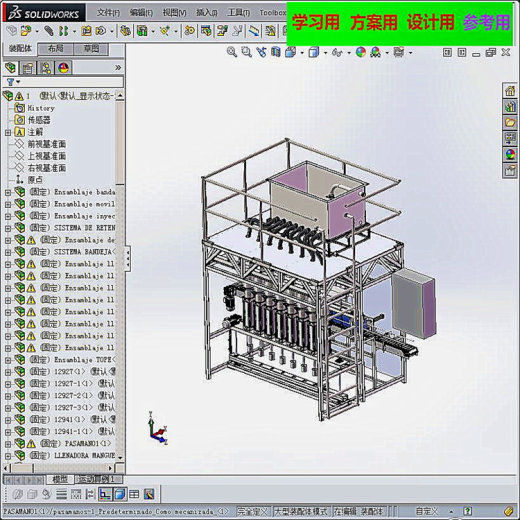Open the SolidWorks Resources home icon
Image resolution: width=520 pixels, height=520 pixels.
click(x=510, y=90)
